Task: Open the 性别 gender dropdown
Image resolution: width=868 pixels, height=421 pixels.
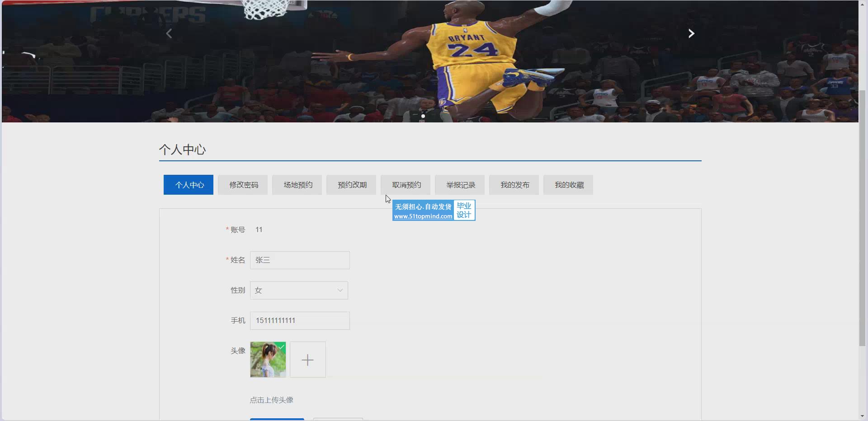Action: point(298,290)
